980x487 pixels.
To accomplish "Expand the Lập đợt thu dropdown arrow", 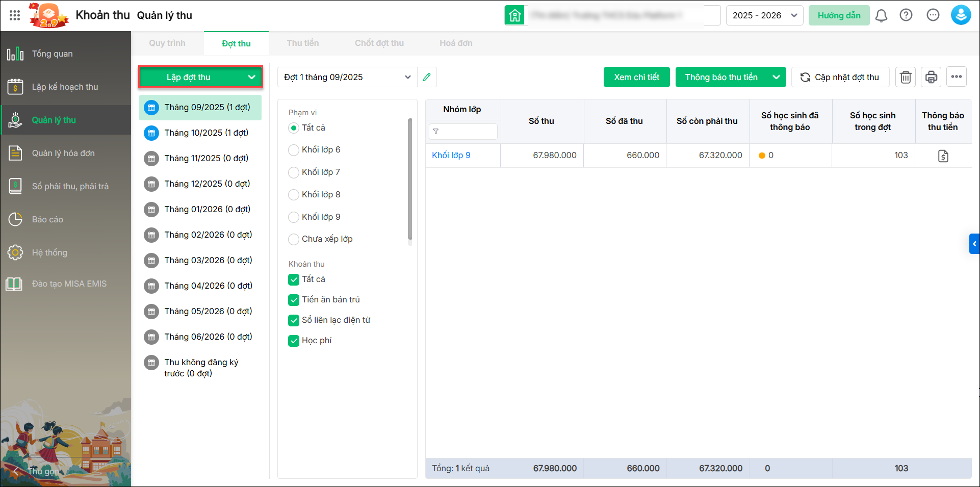I will click(x=251, y=77).
